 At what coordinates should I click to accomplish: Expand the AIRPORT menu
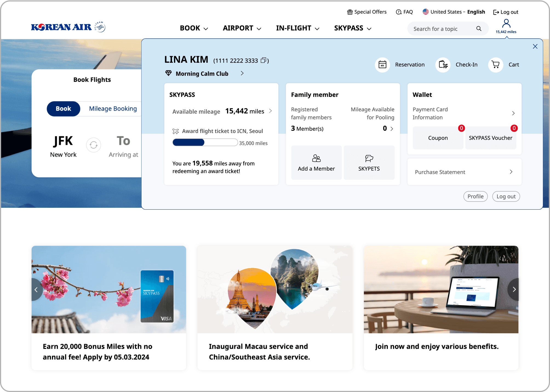pos(242,28)
